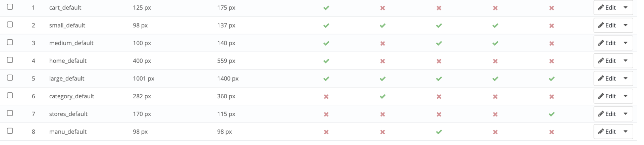Tick the checkbox for cart_default
Viewport: 644px width, 145px height.
(x=10, y=7)
